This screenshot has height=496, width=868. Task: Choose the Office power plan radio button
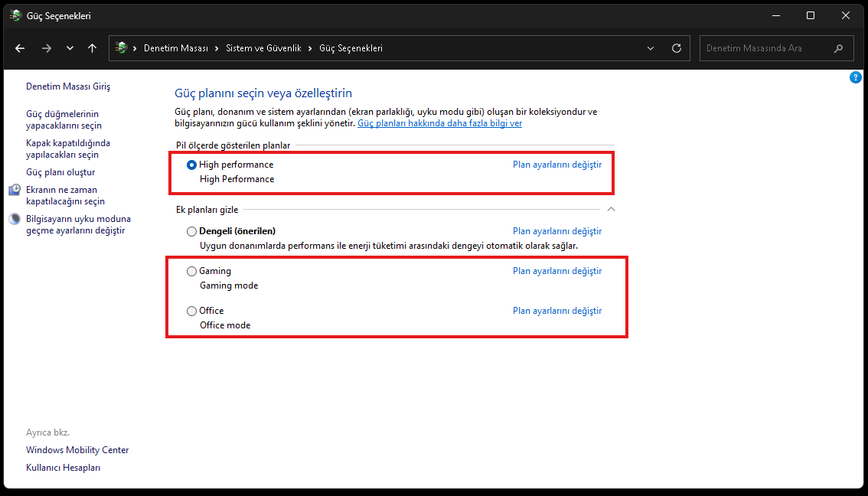[191, 311]
